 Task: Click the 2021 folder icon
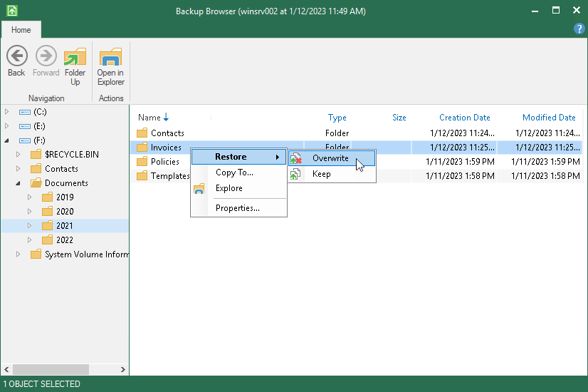[47, 226]
